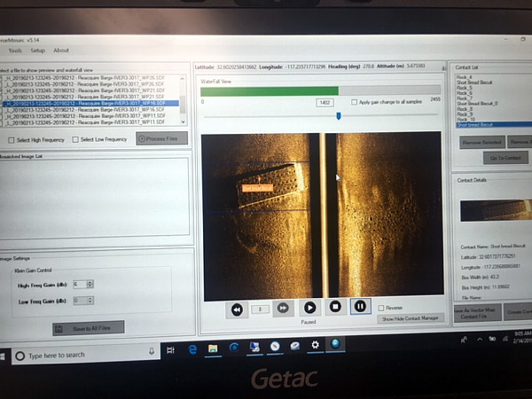Open Task View from the taskbar

pos(170,350)
